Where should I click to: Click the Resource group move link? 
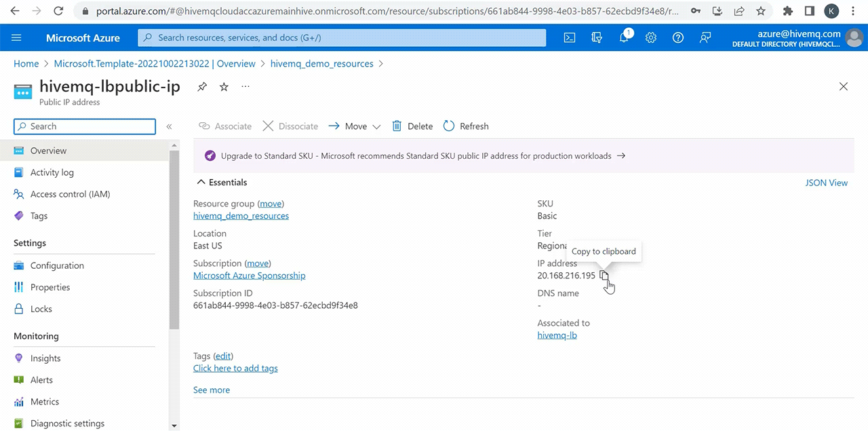pos(271,204)
